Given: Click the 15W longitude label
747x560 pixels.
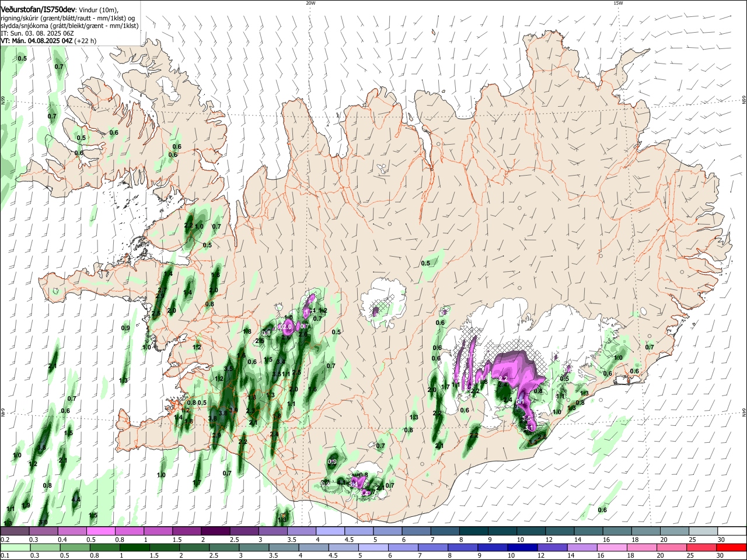Looking at the screenshot, I should pyautogui.click(x=618, y=3).
